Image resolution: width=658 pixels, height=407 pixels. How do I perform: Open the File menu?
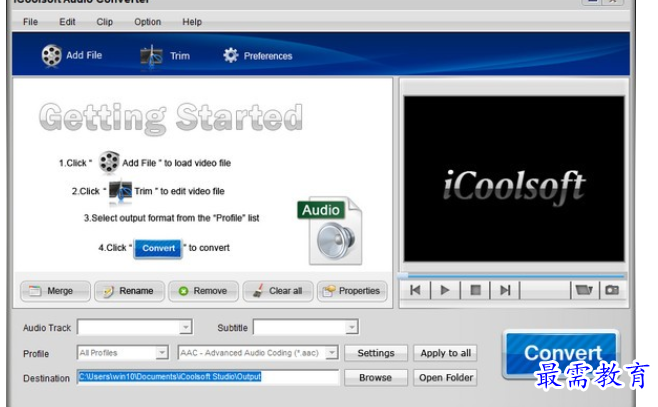(30, 22)
